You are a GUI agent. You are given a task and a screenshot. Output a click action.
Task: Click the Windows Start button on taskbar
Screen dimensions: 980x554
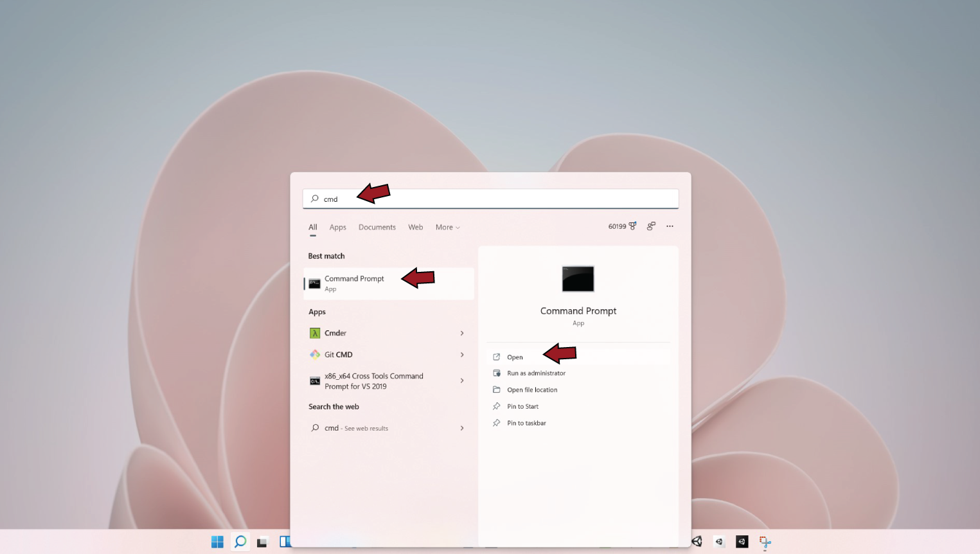[217, 542]
